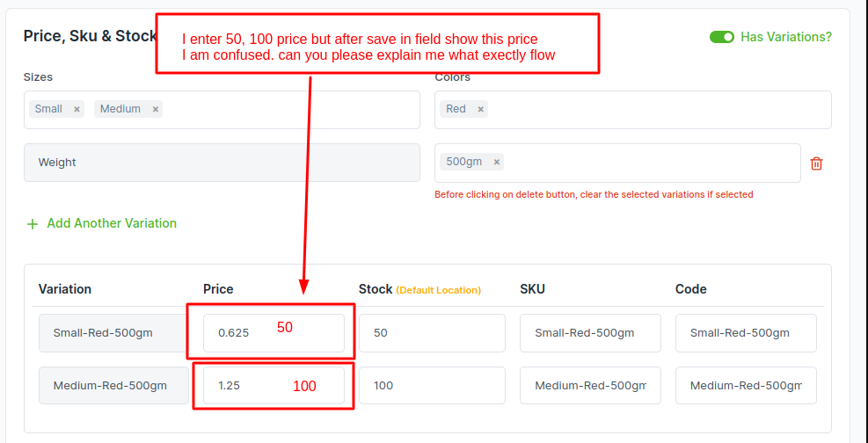Edit stock field showing 50
The image size is (868, 443).
pyautogui.click(x=432, y=333)
